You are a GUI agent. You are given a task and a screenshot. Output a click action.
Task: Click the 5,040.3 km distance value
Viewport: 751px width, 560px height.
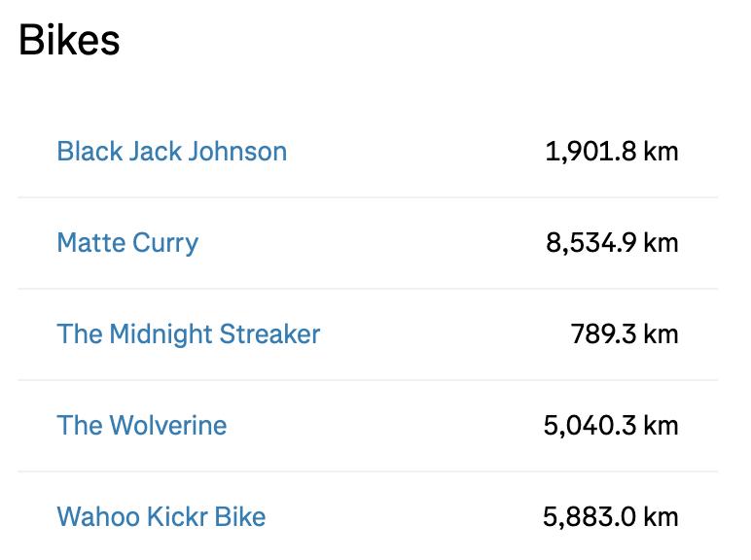(611, 426)
